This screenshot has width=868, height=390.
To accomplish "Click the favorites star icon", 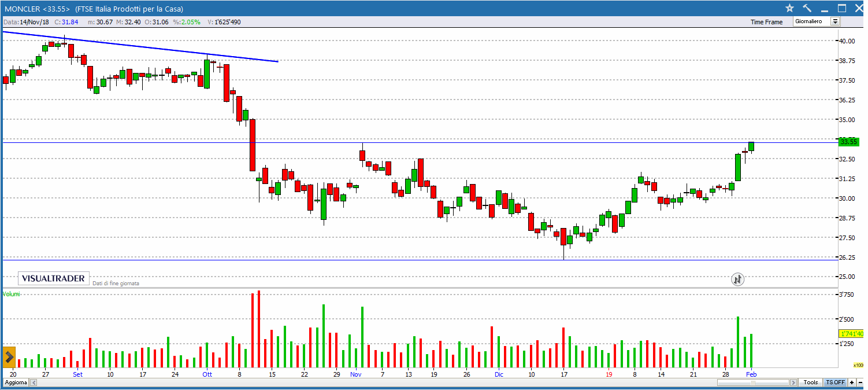I will [789, 8].
